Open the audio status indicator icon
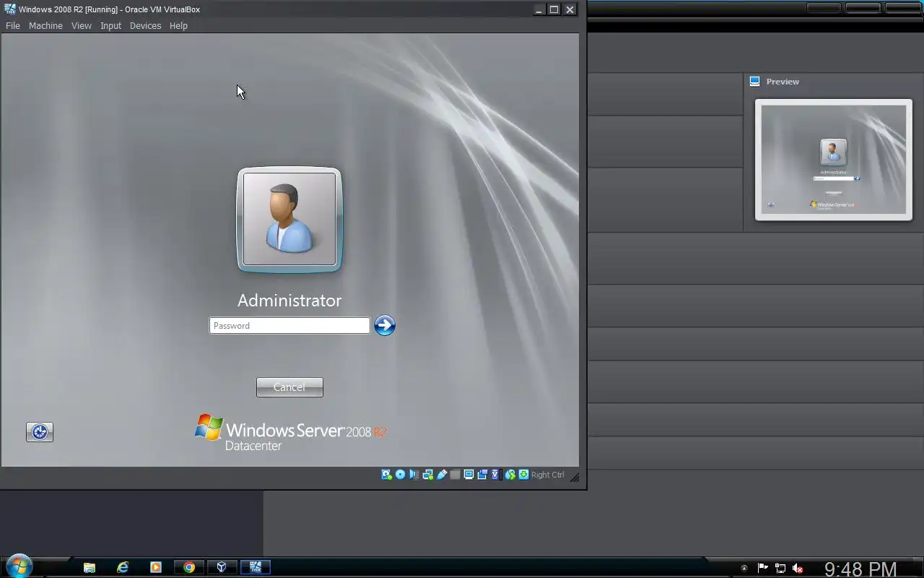The width and height of the screenshot is (924, 578). [x=414, y=475]
